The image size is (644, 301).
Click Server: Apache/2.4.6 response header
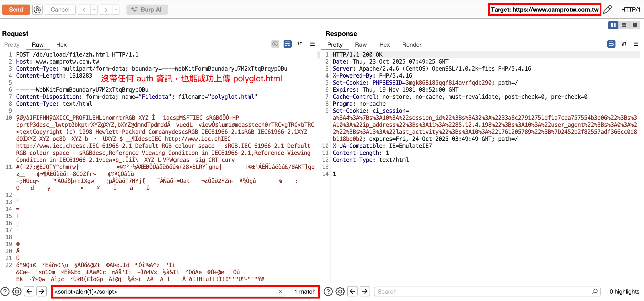click(x=432, y=69)
